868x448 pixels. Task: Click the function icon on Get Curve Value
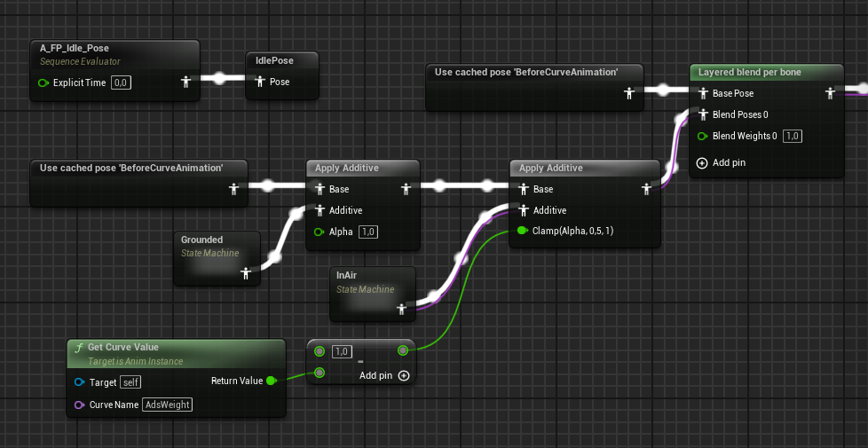coord(79,348)
